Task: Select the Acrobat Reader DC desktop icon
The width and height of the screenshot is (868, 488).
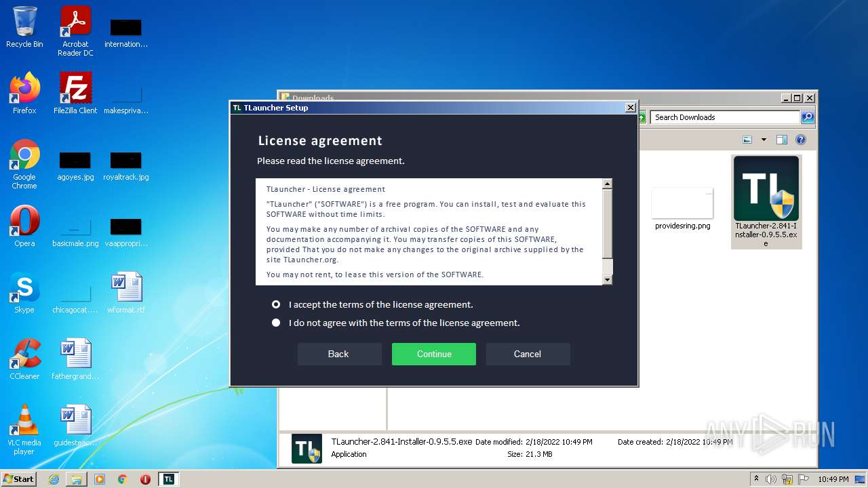Action: click(x=75, y=30)
